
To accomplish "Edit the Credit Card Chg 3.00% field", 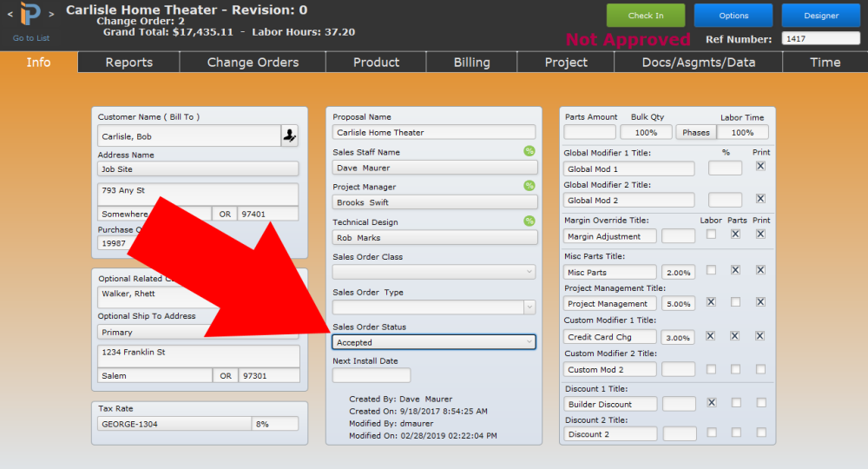I will (x=678, y=337).
